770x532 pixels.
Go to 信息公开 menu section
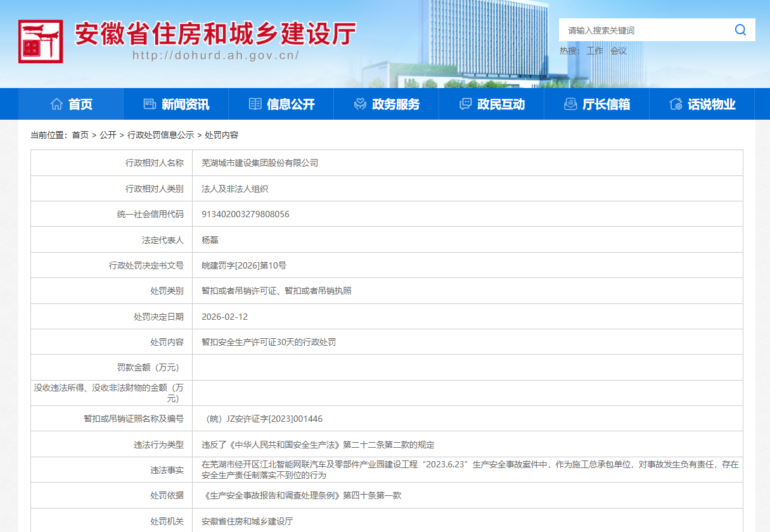(290, 104)
